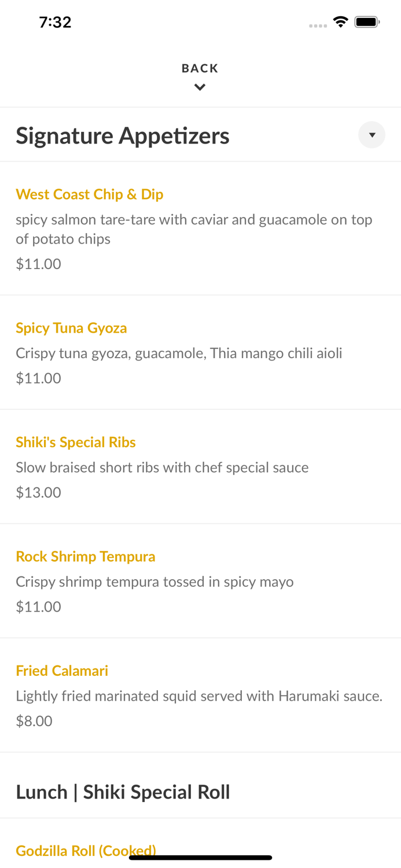Open the Fried Calamari item

pos(62,671)
